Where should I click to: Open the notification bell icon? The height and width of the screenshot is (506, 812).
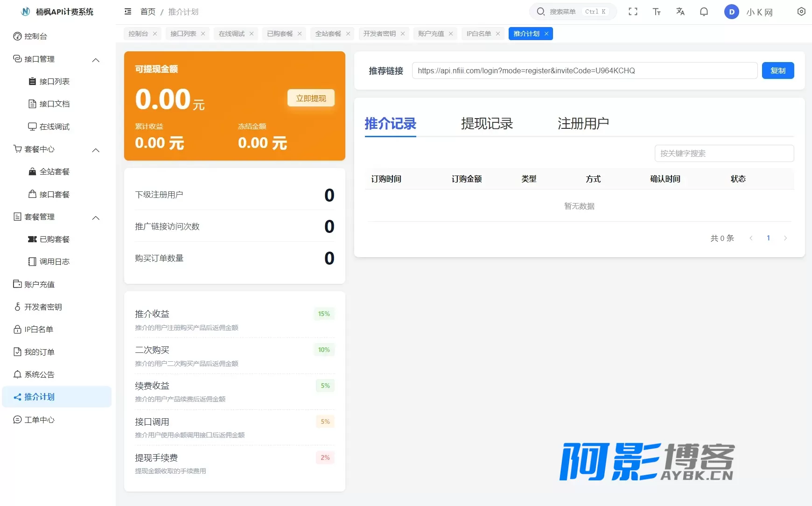(x=704, y=12)
